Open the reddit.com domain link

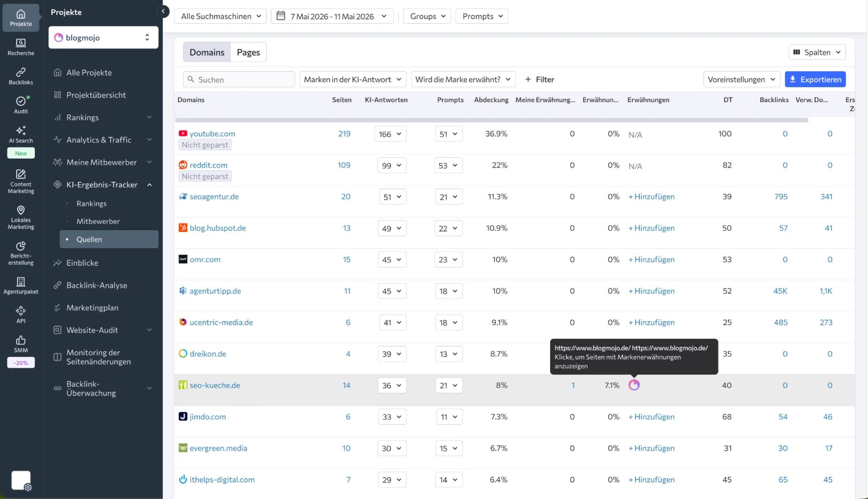click(x=208, y=165)
